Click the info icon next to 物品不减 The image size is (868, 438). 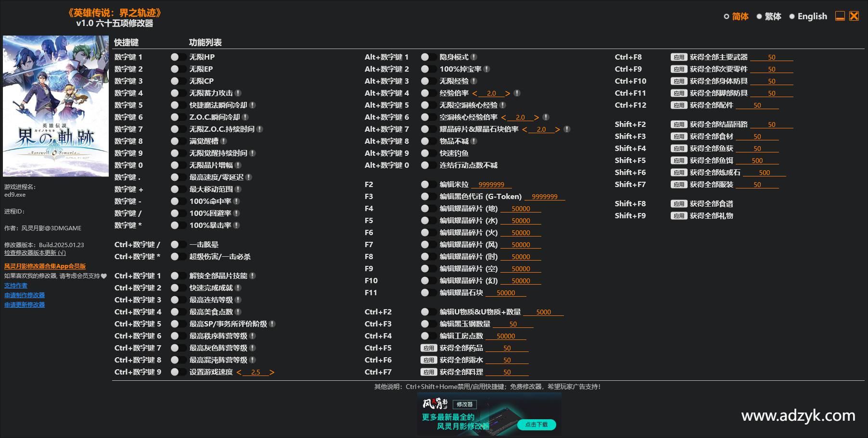pos(474,141)
